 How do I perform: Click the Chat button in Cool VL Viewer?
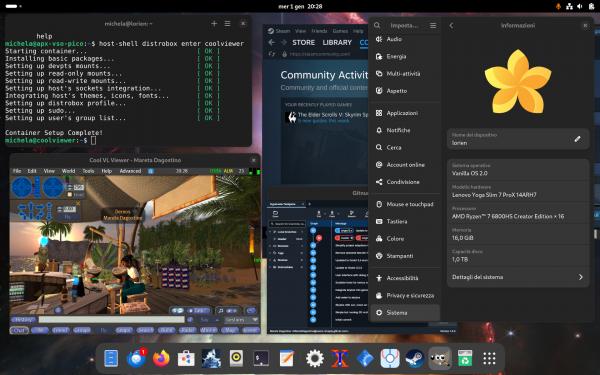click(19, 330)
